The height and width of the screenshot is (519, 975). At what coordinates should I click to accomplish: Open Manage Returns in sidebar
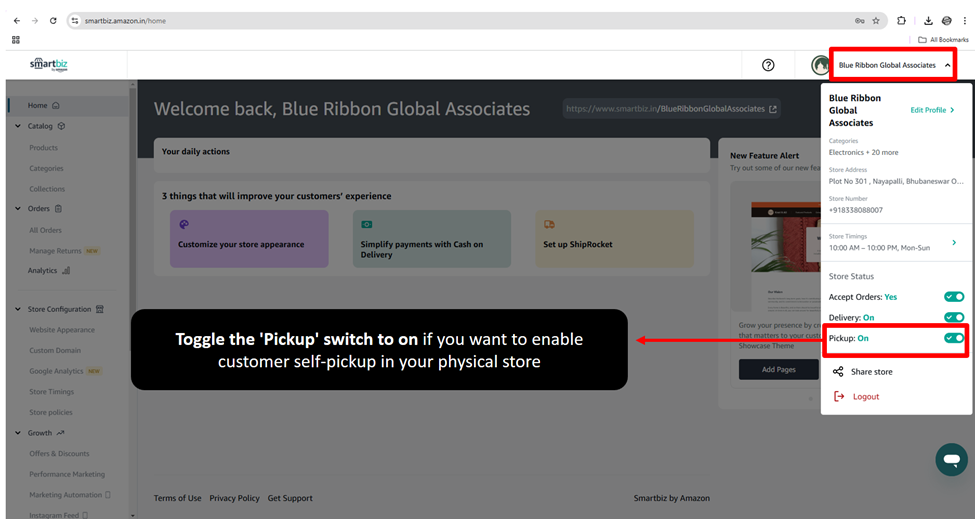[x=55, y=251]
